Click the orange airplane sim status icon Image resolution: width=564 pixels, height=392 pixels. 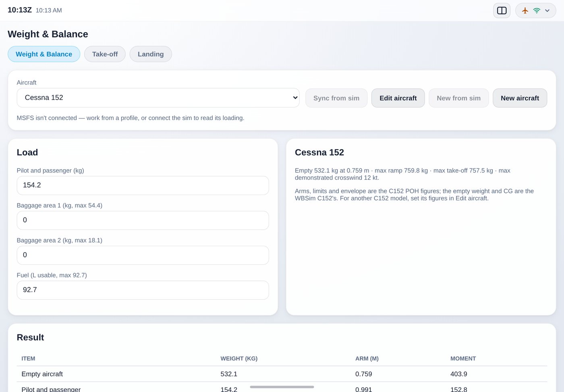[525, 10]
